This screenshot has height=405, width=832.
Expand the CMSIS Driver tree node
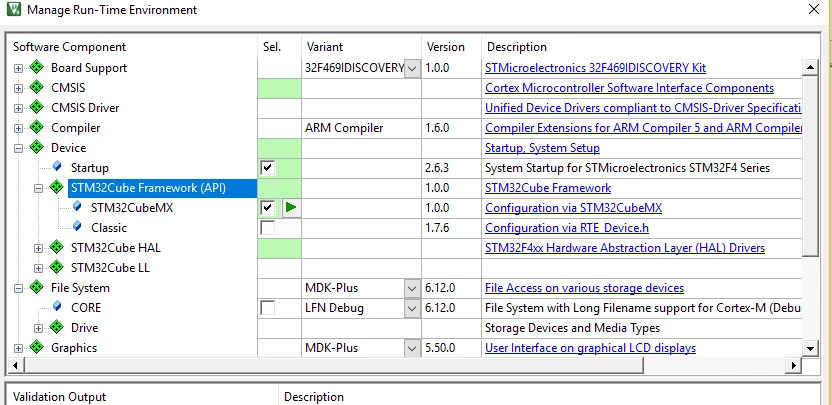point(19,108)
